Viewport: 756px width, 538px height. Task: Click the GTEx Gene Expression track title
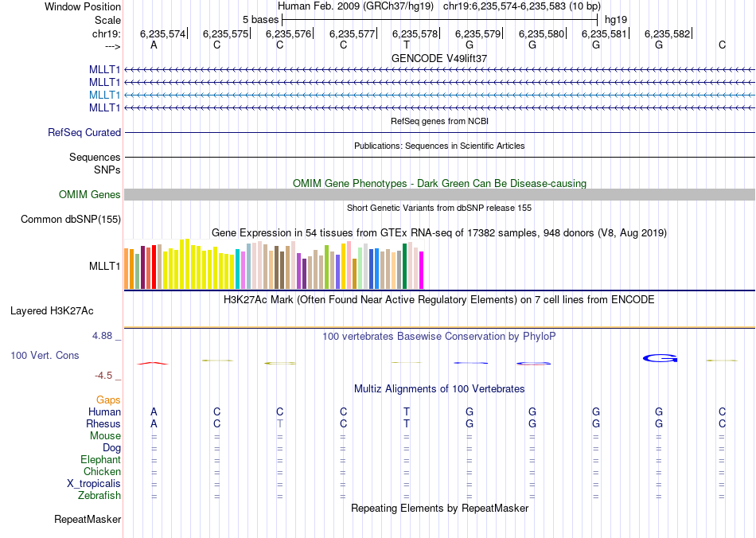(x=439, y=233)
